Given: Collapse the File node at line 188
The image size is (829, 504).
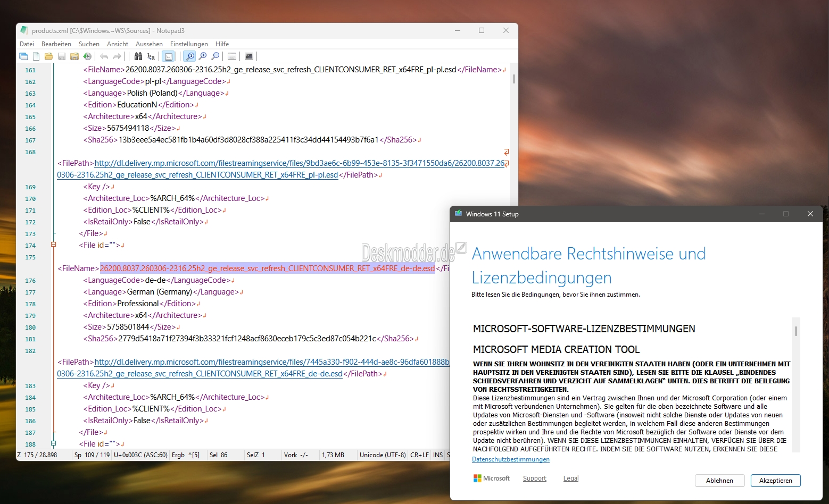Looking at the screenshot, I should point(53,443).
